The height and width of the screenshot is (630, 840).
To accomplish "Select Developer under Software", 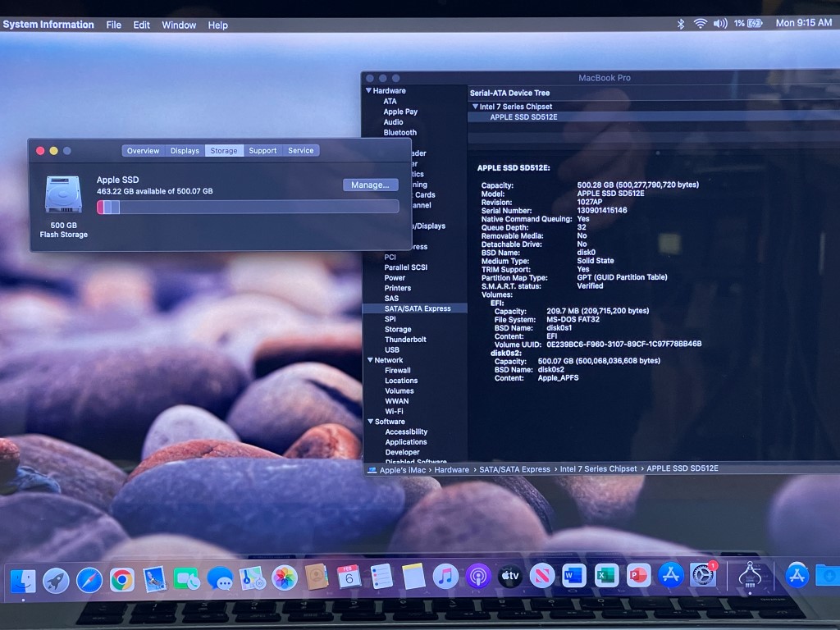I will [402, 452].
